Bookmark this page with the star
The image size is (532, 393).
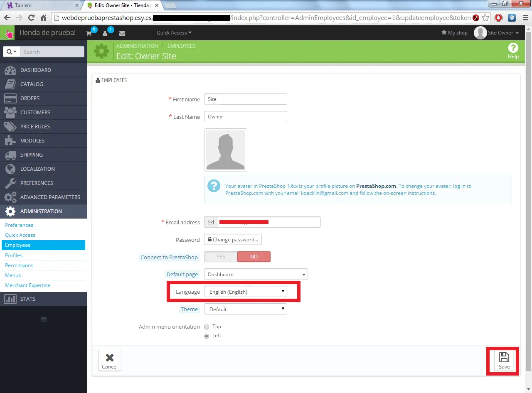485,18
